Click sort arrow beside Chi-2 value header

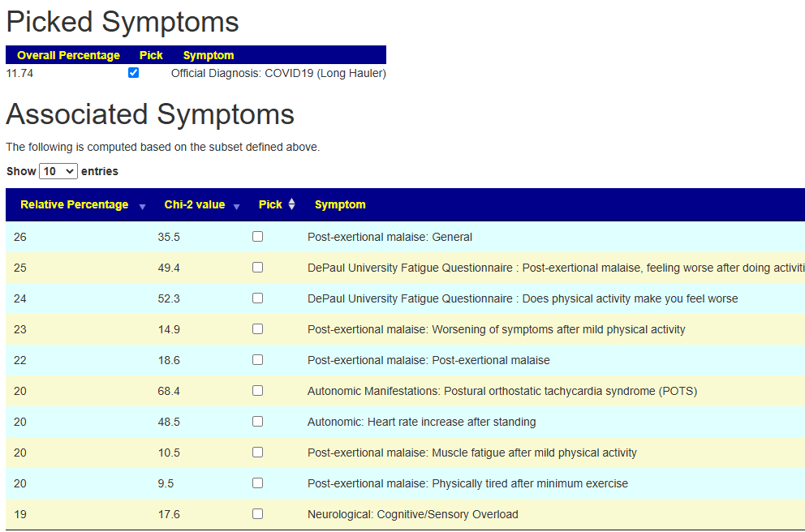(236, 207)
